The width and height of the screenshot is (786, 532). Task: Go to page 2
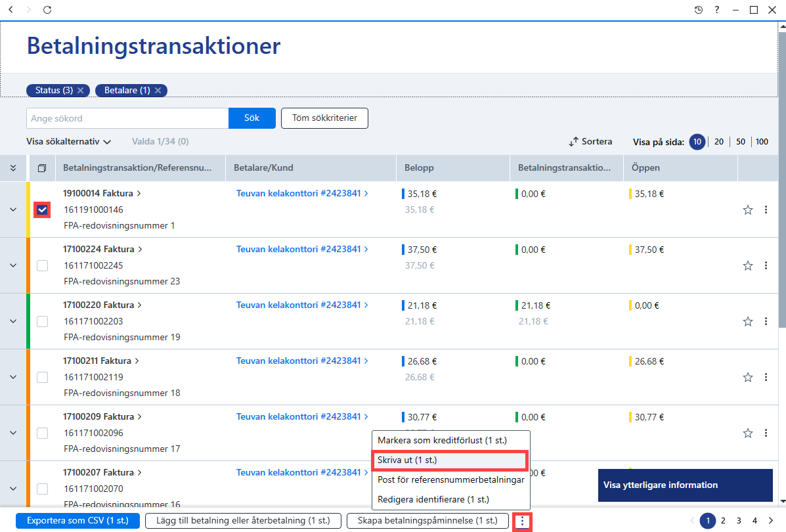pos(724,521)
